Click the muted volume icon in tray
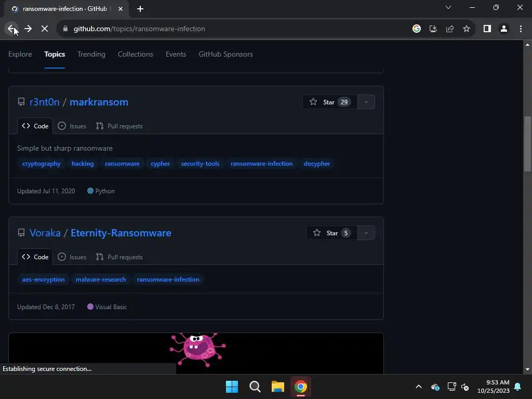The image size is (532, 399). 465,387
